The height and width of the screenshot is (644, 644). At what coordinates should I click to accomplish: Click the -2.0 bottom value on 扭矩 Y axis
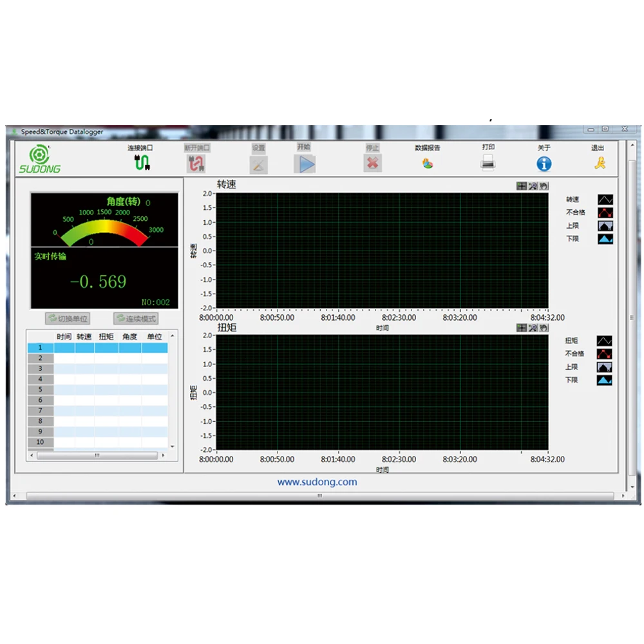tap(206, 450)
